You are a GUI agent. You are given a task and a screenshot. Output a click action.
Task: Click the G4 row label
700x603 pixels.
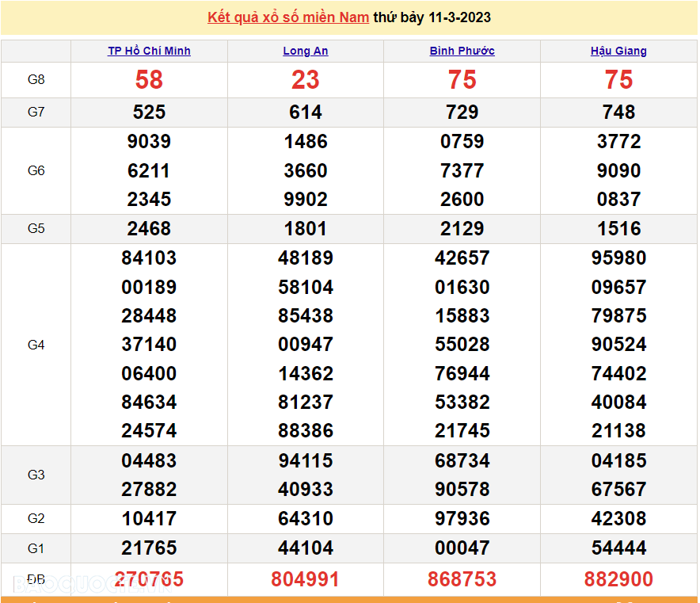[36, 345]
